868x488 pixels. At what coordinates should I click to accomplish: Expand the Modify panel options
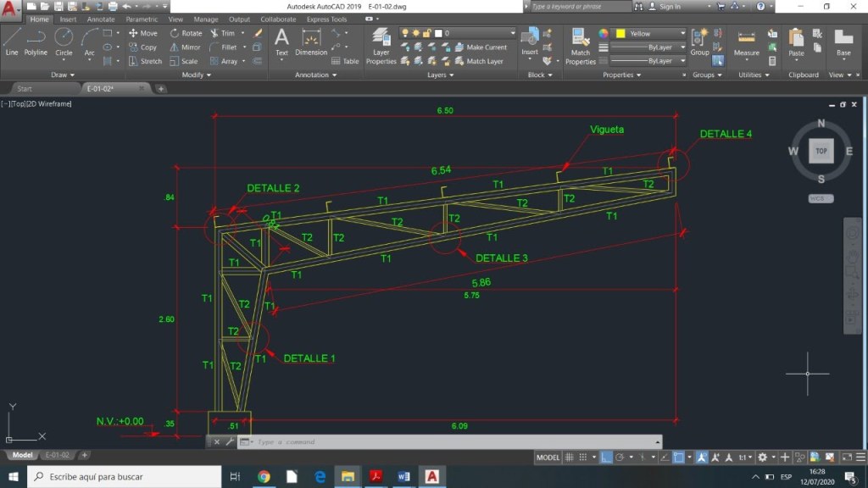(x=198, y=75)
